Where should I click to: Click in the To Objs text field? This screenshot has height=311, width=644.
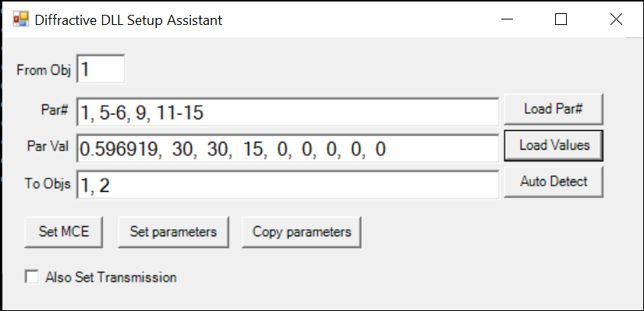point(288,185)
